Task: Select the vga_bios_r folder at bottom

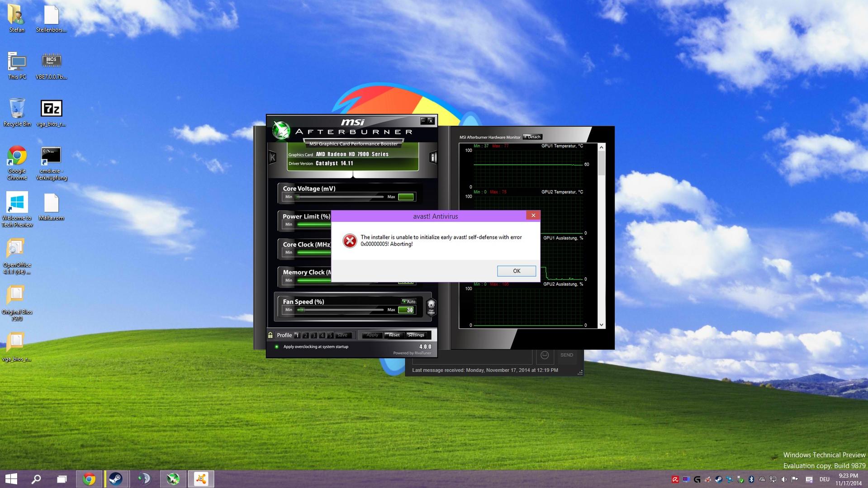Action: click(17, 347)
